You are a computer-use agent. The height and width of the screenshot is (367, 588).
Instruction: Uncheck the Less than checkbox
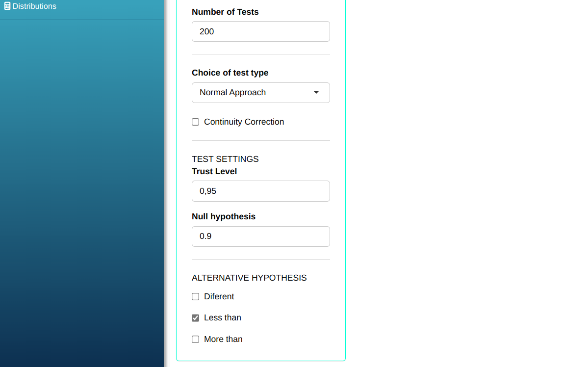tap(196, 318)
